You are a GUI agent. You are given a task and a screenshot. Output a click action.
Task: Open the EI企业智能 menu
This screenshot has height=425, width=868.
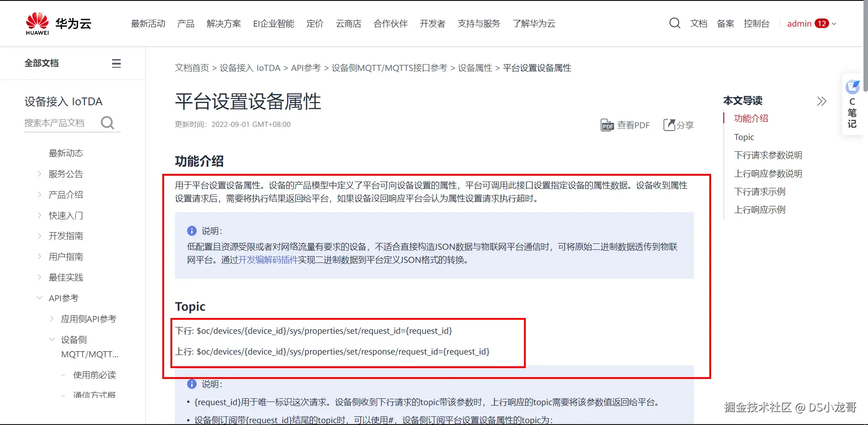[274, 23]
